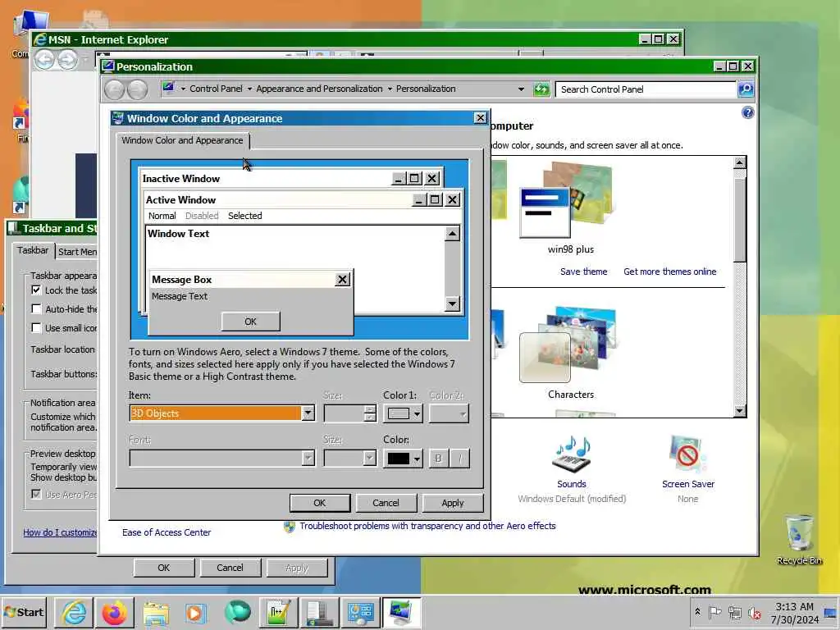Switch to the Taskbar tab
840x630 pixels.
33,250
